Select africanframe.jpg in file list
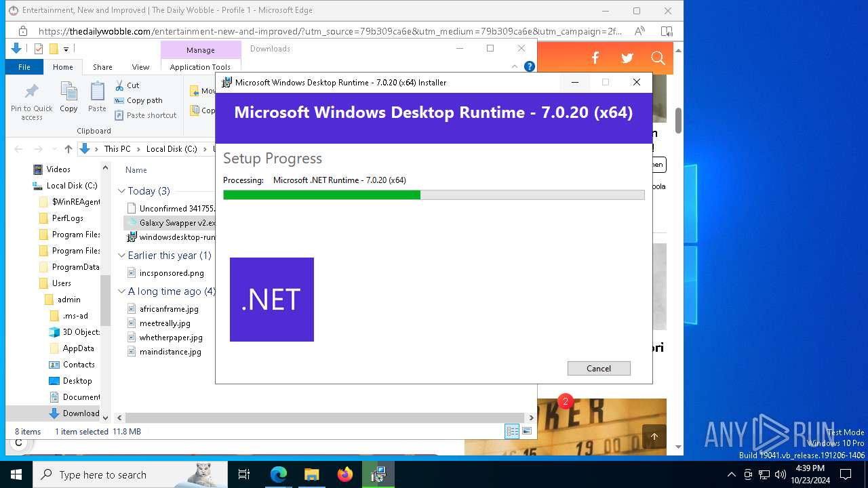This screenshot has height=488, width=868. 163,309
